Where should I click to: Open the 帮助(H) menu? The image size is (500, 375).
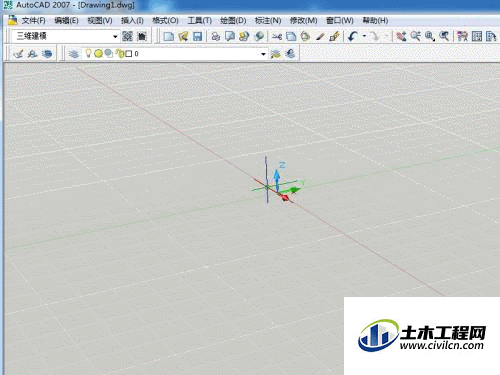click(375, 21)
